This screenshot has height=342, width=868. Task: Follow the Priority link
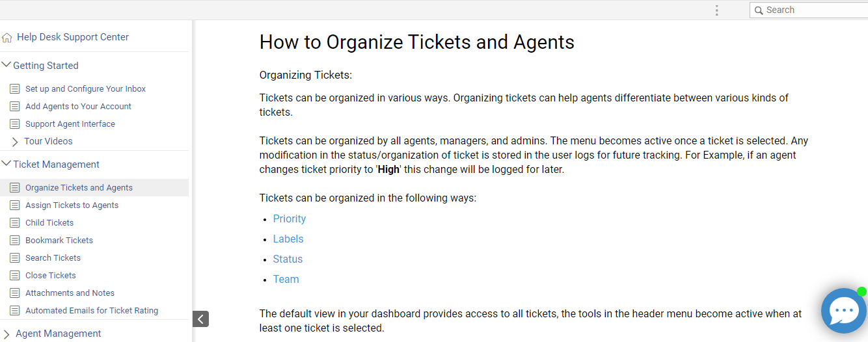click(290, 219)
